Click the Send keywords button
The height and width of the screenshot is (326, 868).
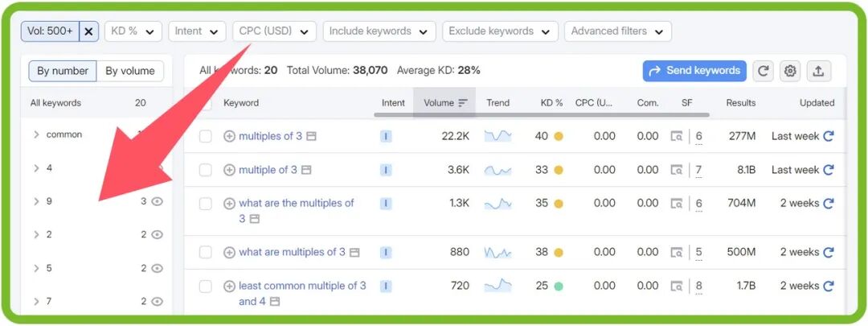[x=694, y=71]
